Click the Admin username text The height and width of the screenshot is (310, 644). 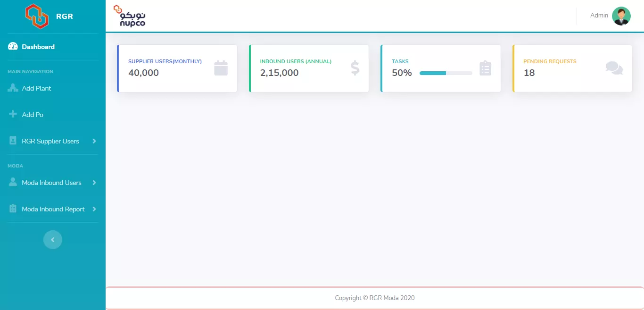coord(599,16)
